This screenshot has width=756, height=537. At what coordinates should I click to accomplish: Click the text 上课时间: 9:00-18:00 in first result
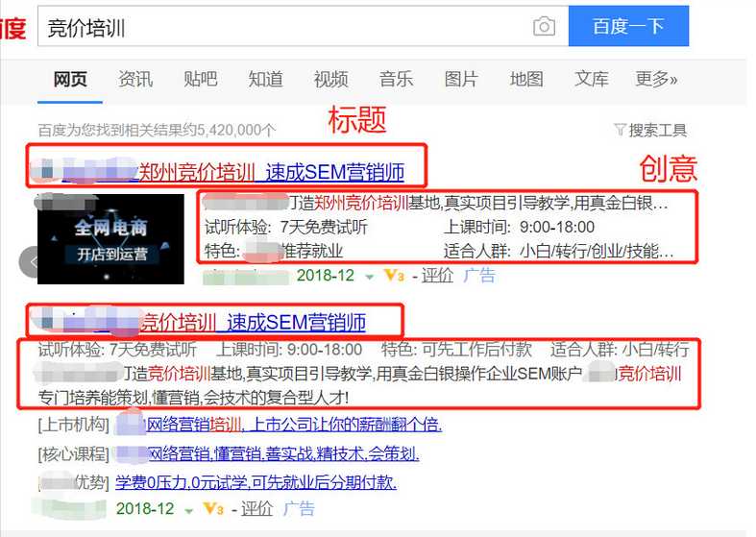coord(519,227)
